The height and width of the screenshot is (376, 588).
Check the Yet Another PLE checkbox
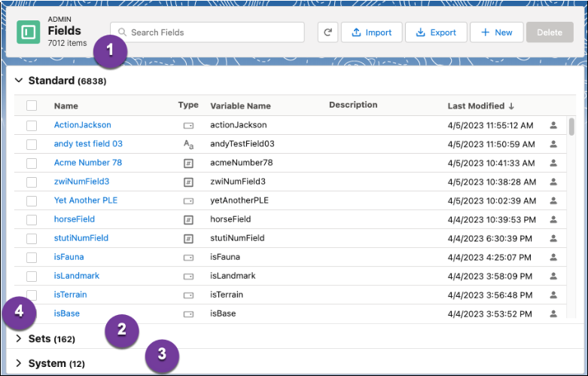point(32,200)
